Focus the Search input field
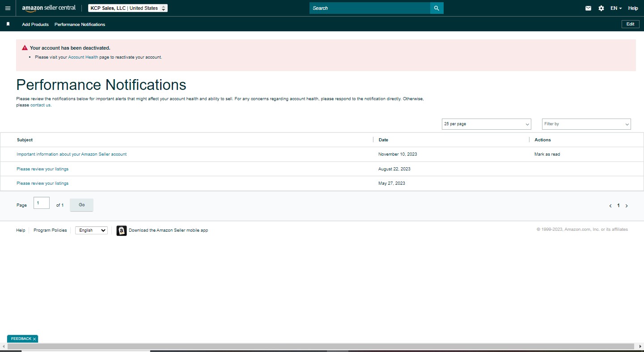 pyautogui.click(x=370, y=8)
